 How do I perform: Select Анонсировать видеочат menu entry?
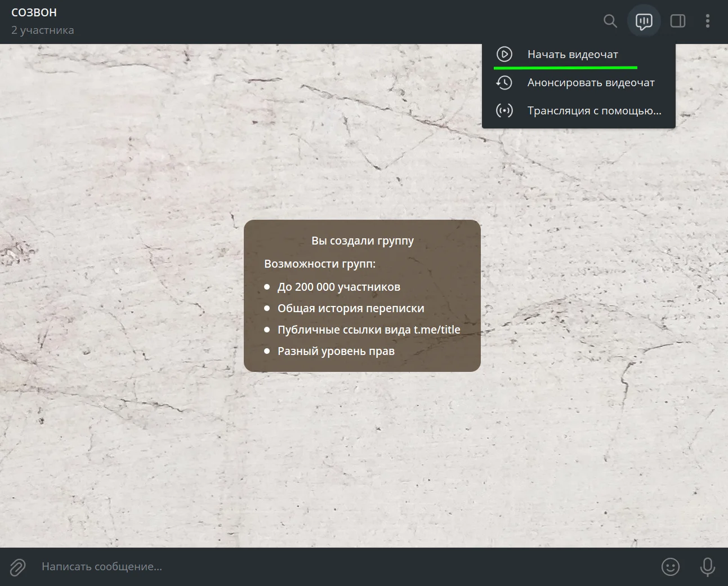pyautogui.click(x=579, y=83)
